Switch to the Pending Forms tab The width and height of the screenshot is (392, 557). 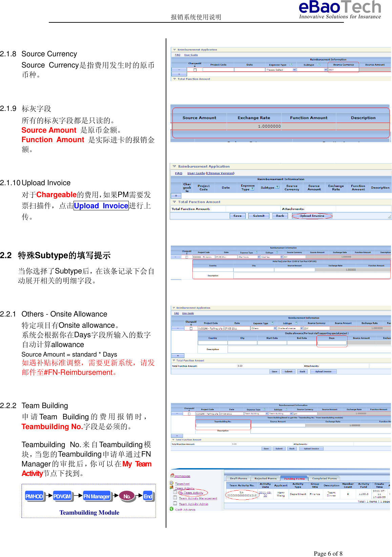(294, 479)
